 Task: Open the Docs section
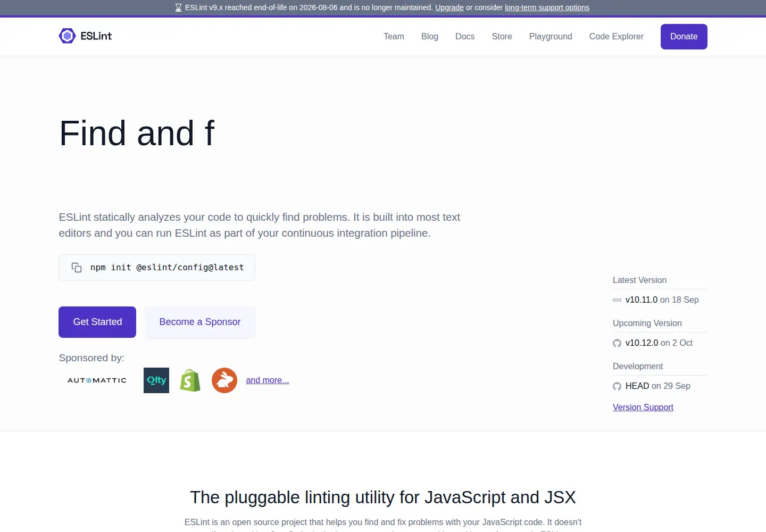[x=465, y=36]
